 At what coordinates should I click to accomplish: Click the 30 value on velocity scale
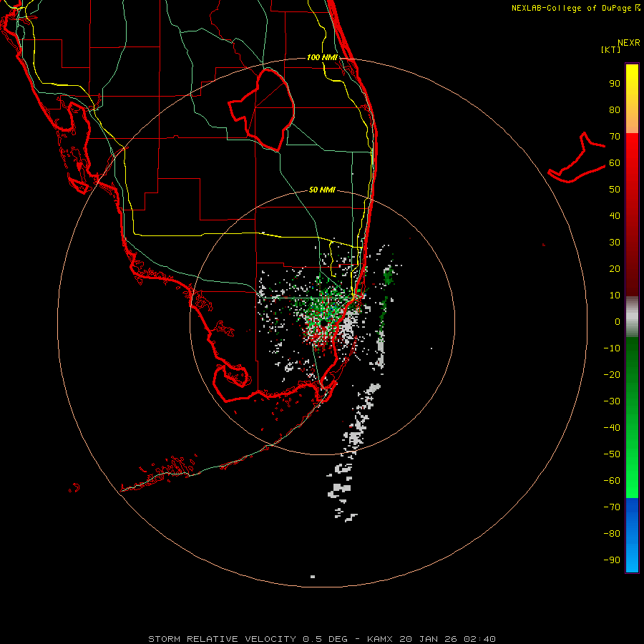(615, 243)
